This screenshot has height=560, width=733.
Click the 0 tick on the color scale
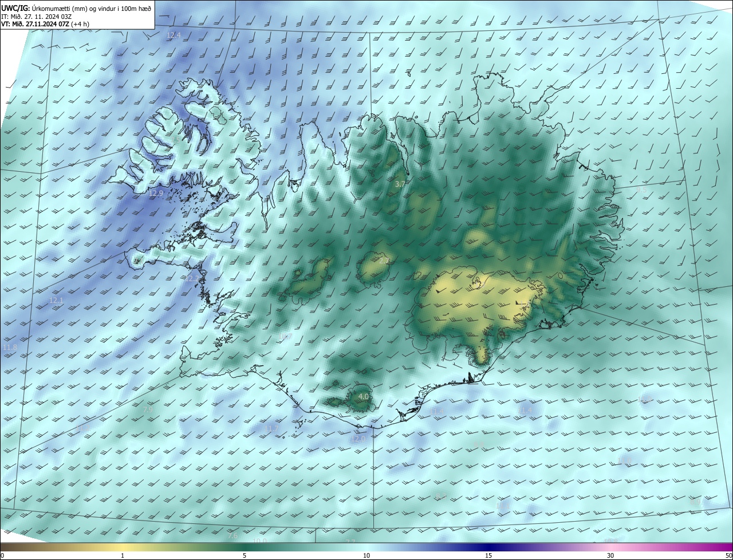click(2, 555)
